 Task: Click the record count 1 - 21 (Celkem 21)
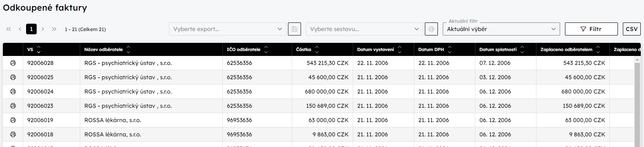[85, 29]
